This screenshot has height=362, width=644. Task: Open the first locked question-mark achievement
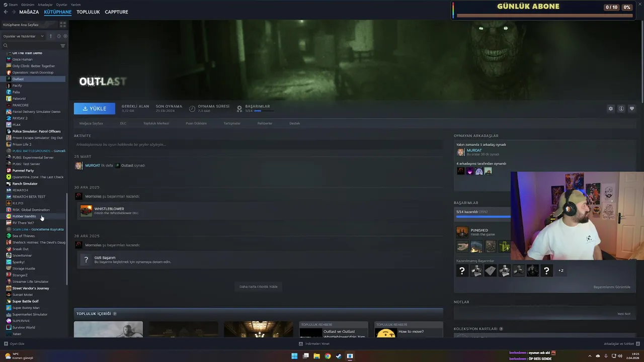click(462, 270)
